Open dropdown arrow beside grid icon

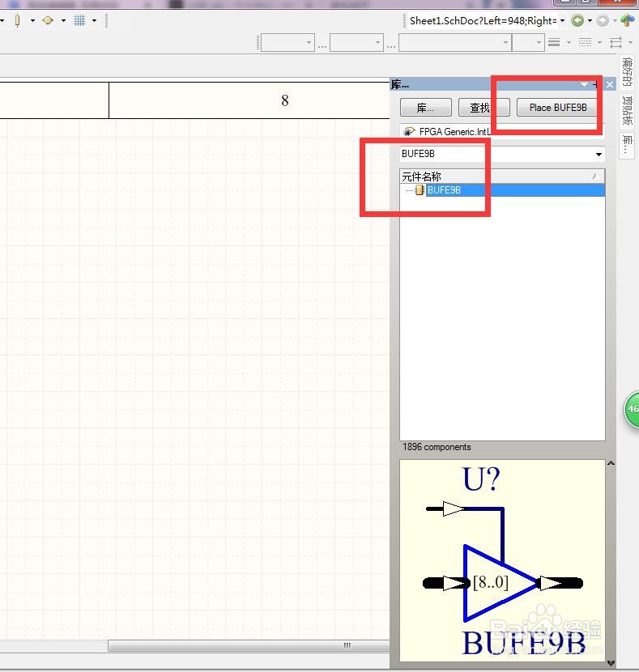click(94, 20)
